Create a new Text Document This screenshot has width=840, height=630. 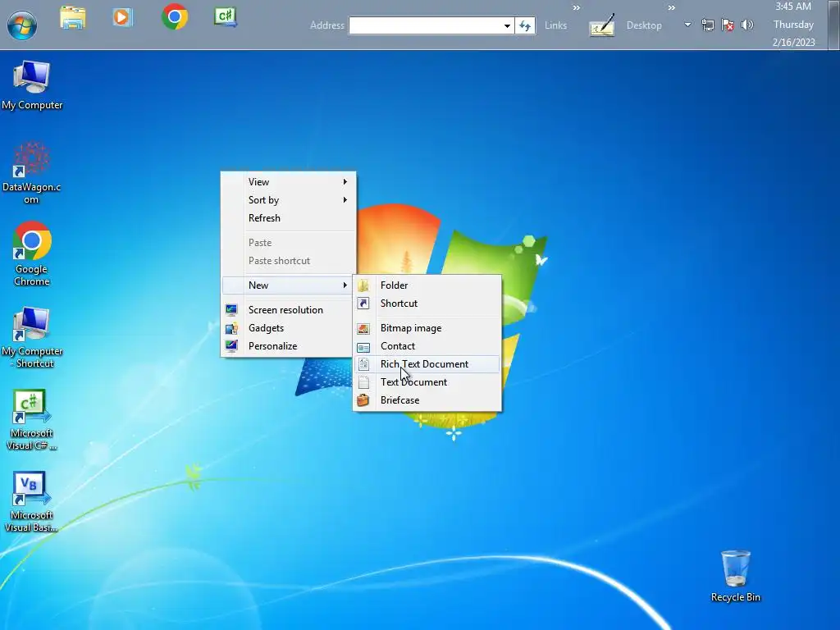tap(427, 382)
